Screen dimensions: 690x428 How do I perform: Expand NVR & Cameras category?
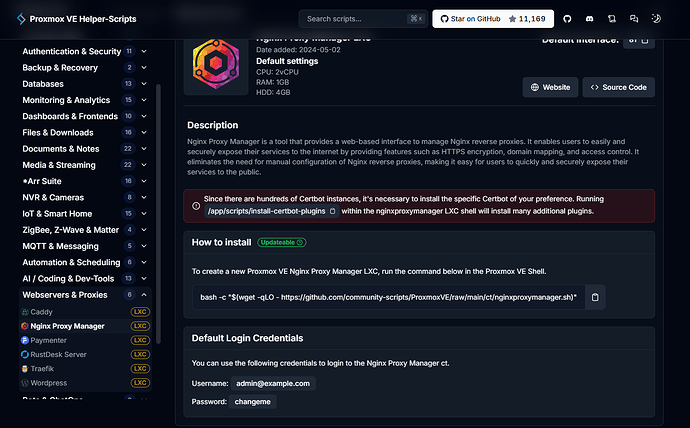pyautogui.click(x=84, y=198)
